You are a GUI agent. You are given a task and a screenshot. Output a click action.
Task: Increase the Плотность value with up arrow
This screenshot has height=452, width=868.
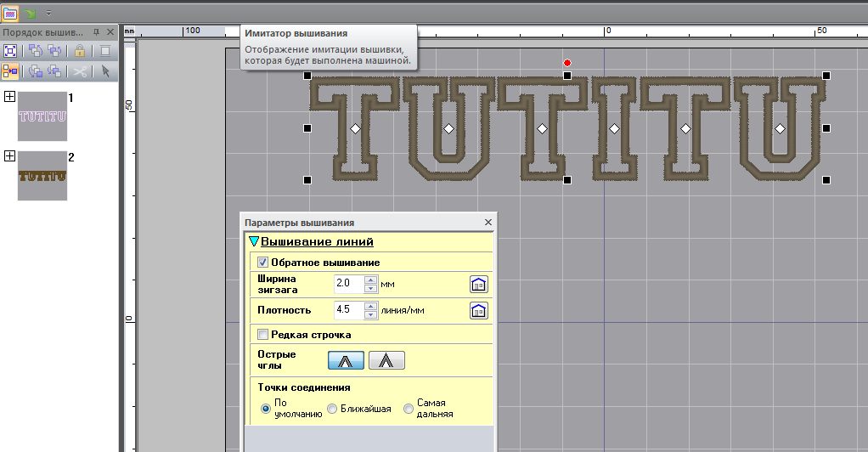pyautogui.click(x=369, y=306)
